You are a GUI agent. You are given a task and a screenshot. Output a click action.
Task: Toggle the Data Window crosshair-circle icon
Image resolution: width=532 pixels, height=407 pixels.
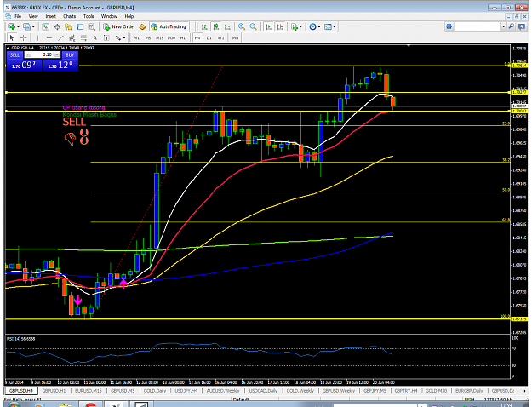tap(57, 26)
